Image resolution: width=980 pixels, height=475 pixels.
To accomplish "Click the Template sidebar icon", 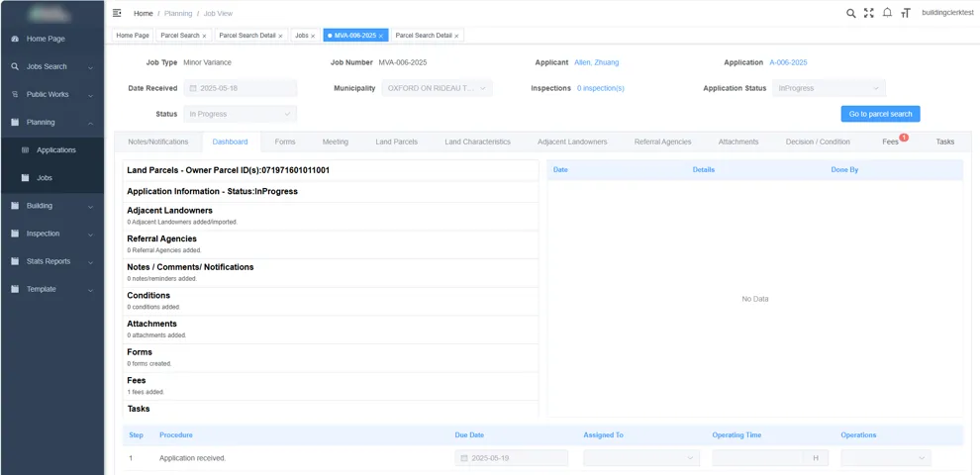I will (x=15, y=289).
